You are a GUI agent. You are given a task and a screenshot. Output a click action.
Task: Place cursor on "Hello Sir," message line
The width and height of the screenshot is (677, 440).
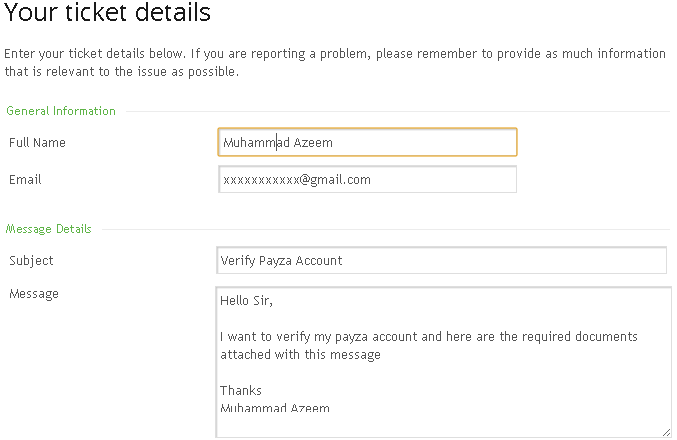[x=246, y=301]
